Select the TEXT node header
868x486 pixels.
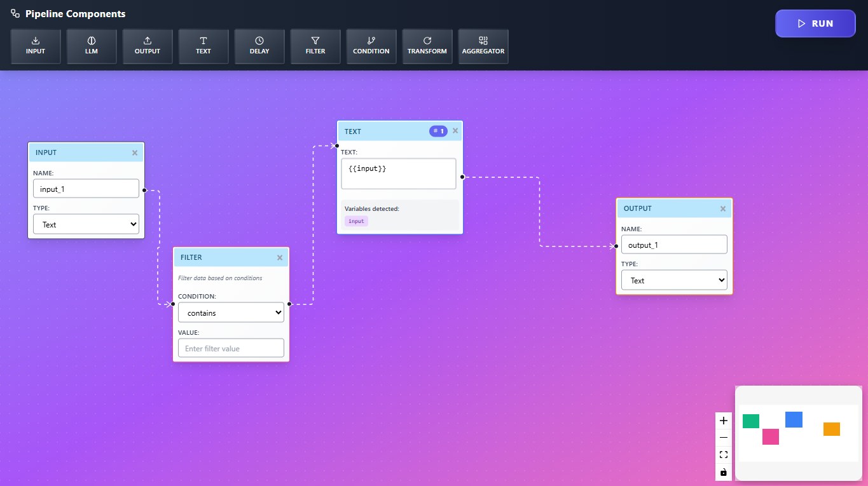(400, 132)
